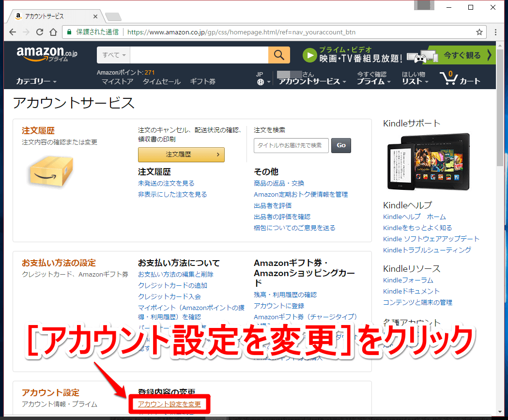Reload the page

tap(40, 32)
